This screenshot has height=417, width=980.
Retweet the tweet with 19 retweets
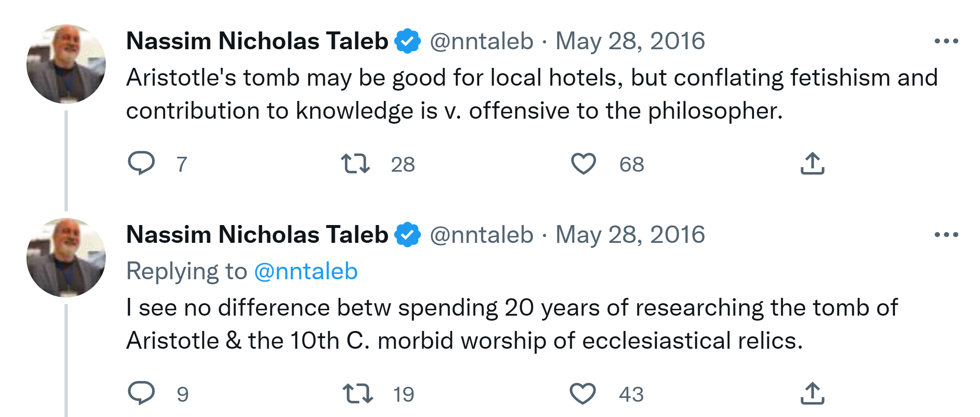tap(358, 393)
